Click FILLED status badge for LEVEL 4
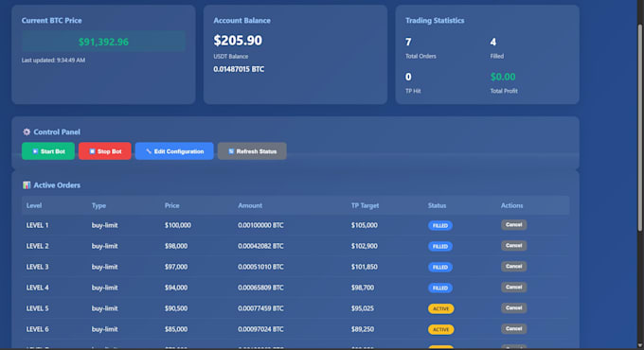This screenshot has width=644, height=350. pos(440,289)
